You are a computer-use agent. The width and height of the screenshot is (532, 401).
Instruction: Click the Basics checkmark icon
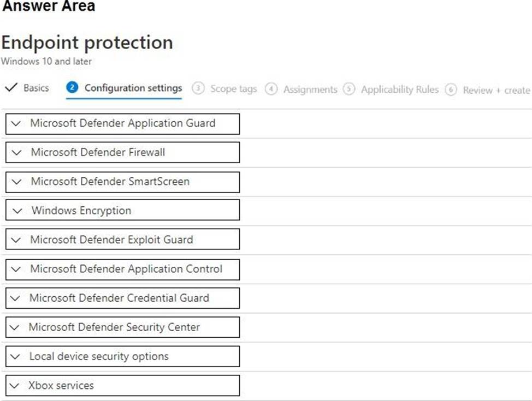pyautogui.click(x=10, y=88)
